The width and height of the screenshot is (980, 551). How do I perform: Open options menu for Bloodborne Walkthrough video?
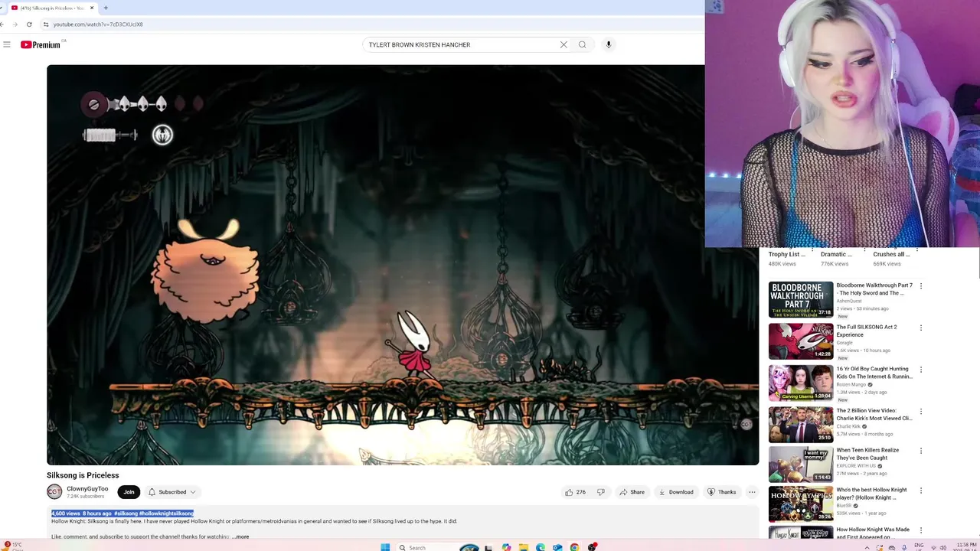pos(920,286)
